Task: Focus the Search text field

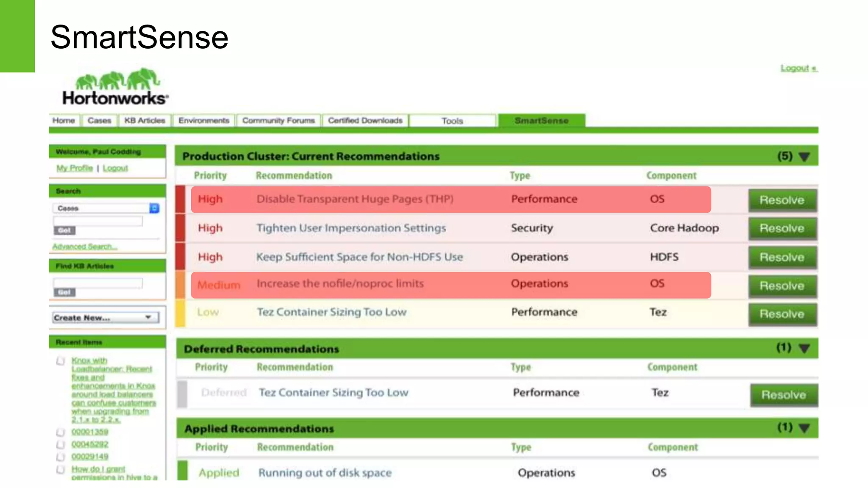Action: (x=98, y=221)
